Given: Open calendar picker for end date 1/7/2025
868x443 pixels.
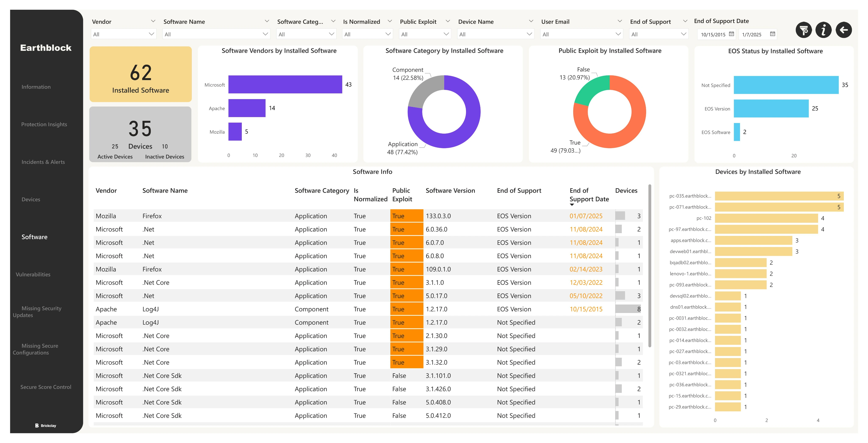Looking at the screenshot, I should [x=772, y=34].
